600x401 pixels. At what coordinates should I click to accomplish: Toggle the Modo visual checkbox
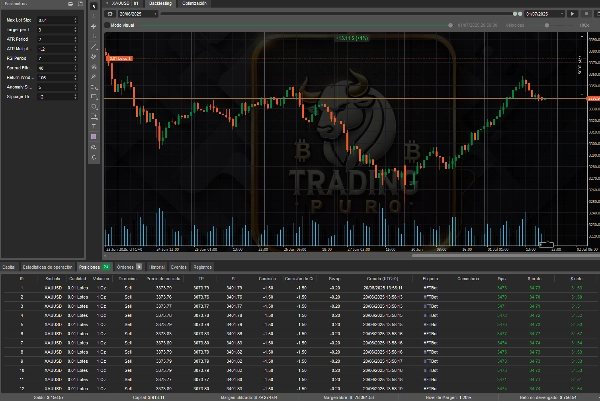coord(108,25)
